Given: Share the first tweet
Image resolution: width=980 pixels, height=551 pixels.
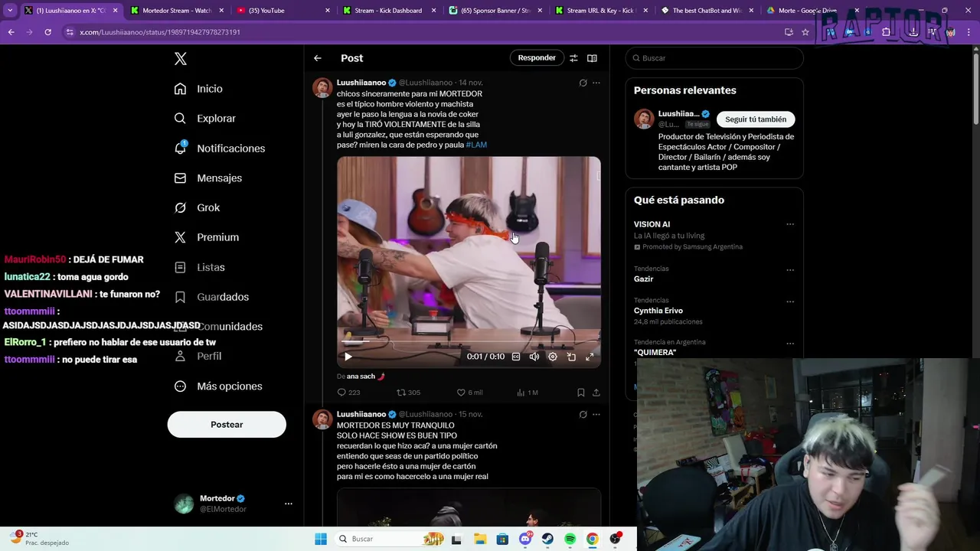Looking at the screenshot, I should click(596, 393).
